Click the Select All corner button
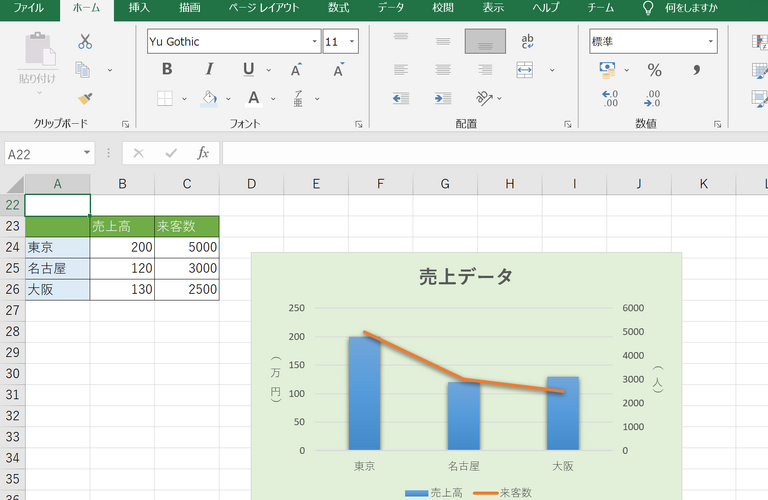This screenshot has width=768, height=500. (13, 184)
